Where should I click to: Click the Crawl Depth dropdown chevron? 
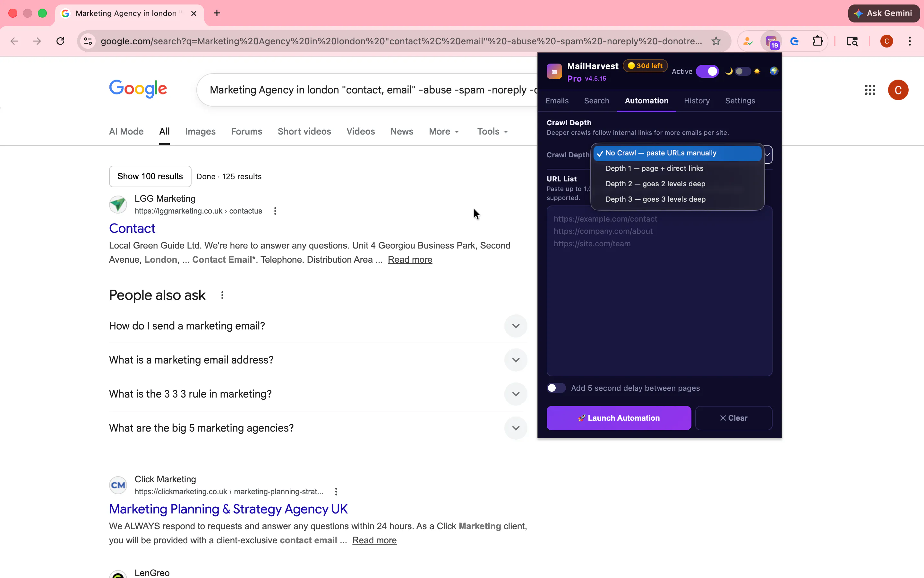coord(767,154)
